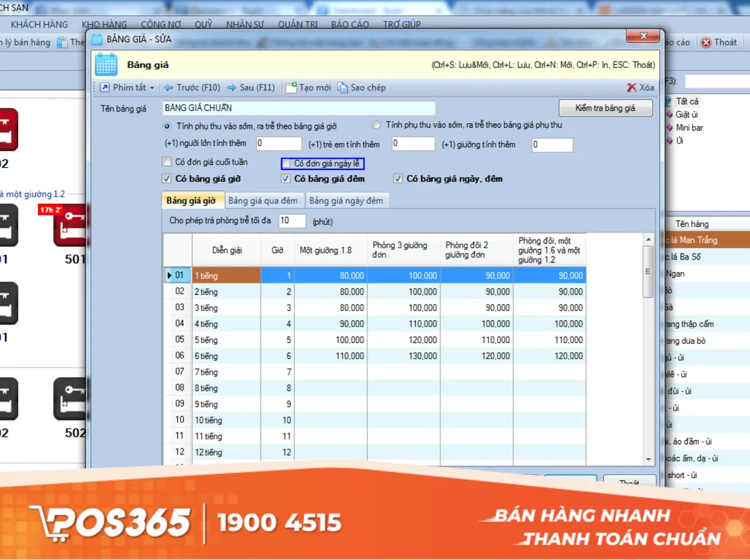
Task: Toggle checkbox Có đơn giá cuối tuần
Action: coord(167,162)
